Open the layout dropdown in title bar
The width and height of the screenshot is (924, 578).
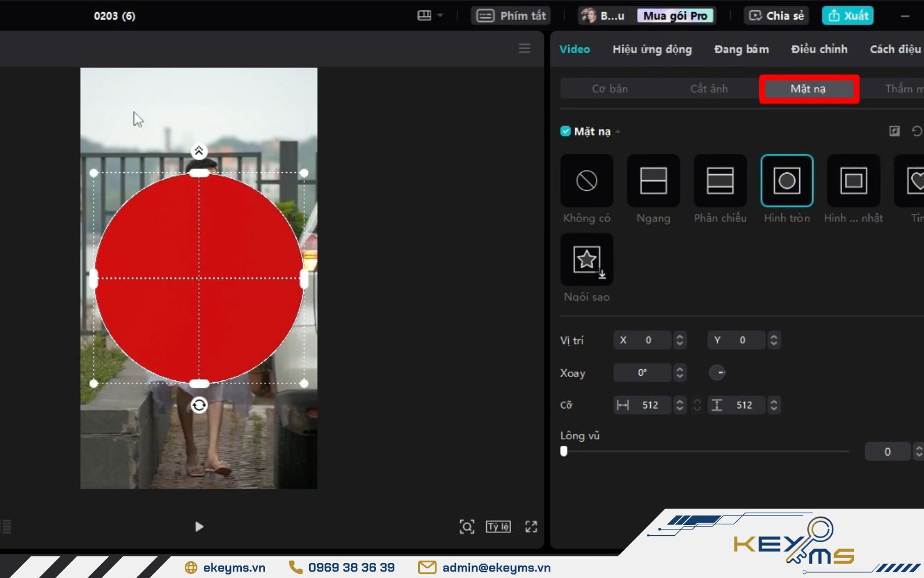(430, 16)
